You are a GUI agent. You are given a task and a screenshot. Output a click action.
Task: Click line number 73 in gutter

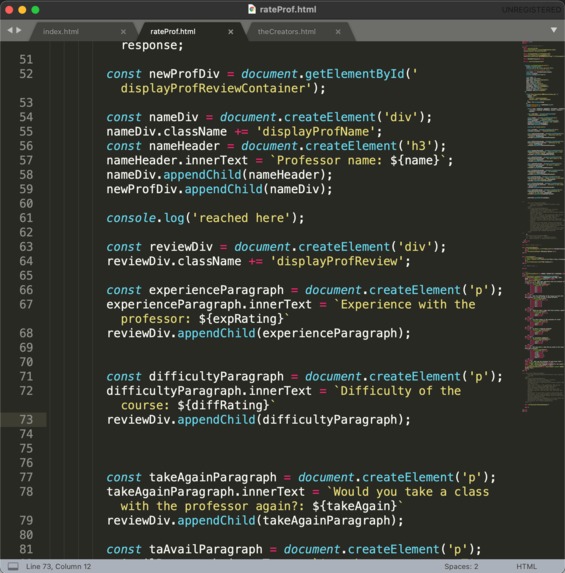click(26, 420)
